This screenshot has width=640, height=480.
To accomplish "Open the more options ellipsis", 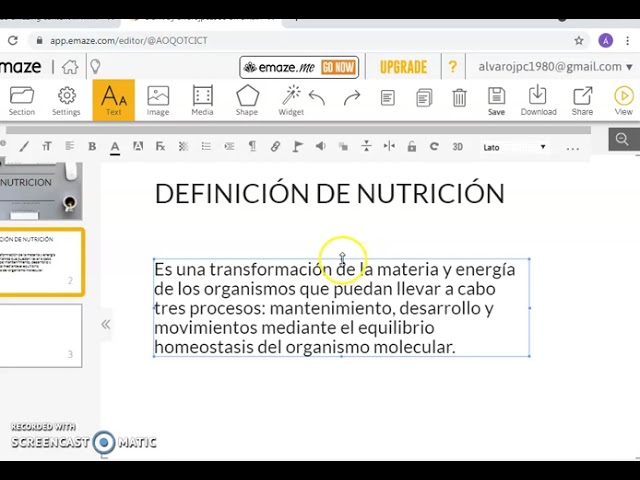I will point(573,149).
